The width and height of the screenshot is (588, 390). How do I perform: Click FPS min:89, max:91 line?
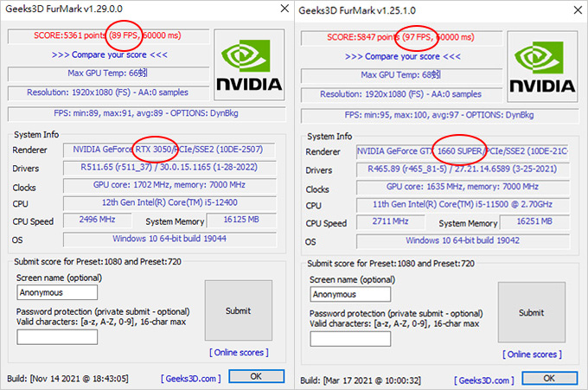(x=146, y=113)
